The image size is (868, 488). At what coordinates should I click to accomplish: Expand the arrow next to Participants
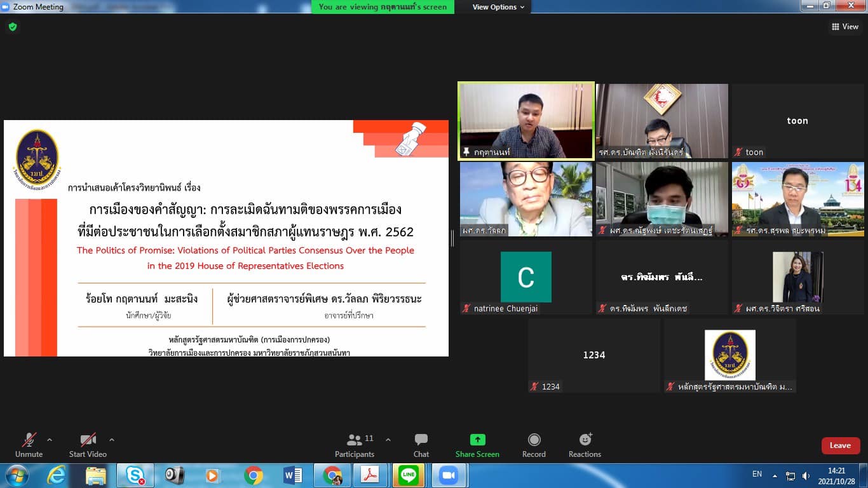(x=388, y=440)
